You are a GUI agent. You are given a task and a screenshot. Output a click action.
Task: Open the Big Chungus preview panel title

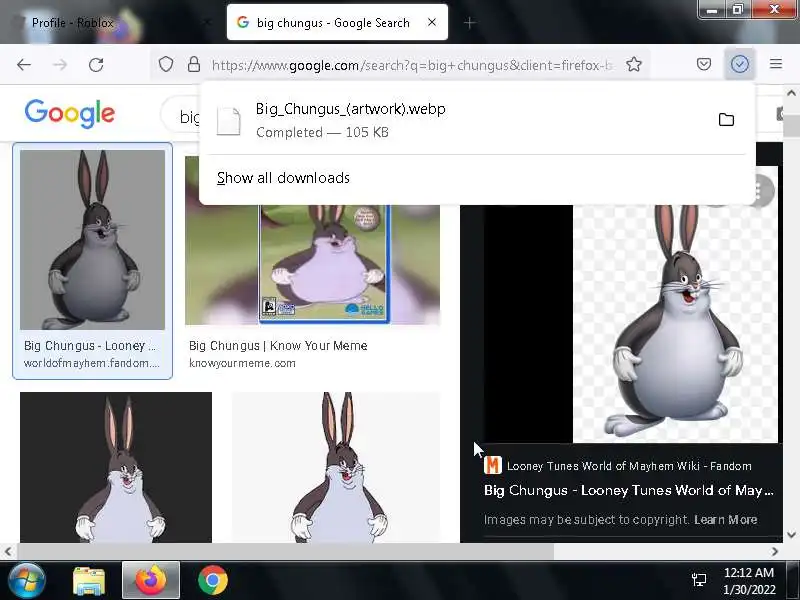coord(629,490)
